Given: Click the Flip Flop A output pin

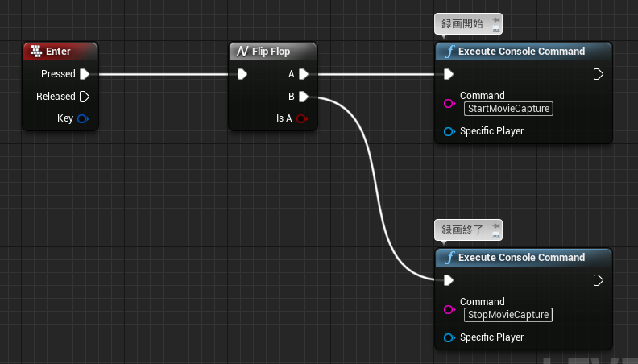Looking at the screenshot, I should tap(304, 74).
